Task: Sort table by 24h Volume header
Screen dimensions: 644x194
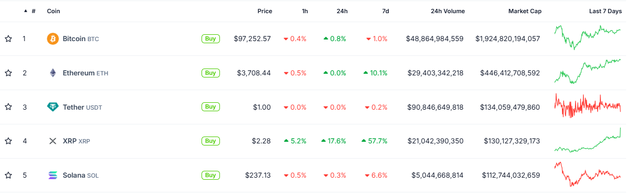Action: 447,11
